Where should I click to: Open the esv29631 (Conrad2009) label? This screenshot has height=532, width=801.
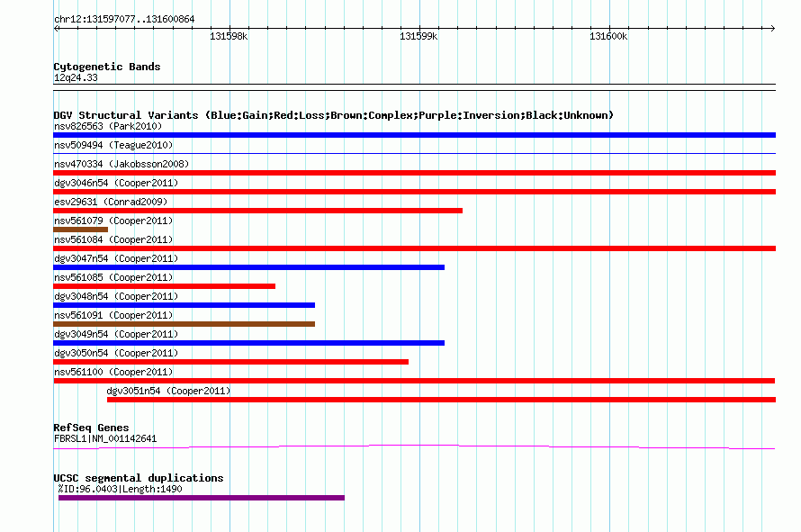111,202
